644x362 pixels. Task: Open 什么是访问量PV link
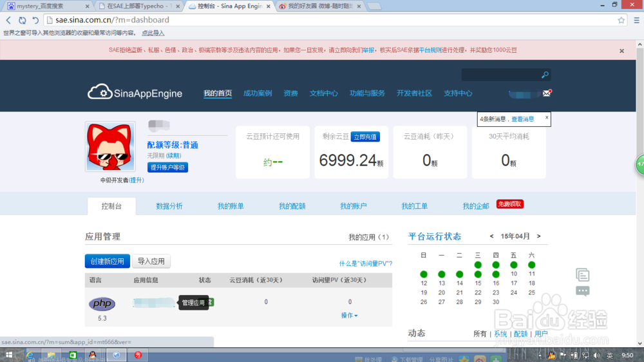click(366, 263)
